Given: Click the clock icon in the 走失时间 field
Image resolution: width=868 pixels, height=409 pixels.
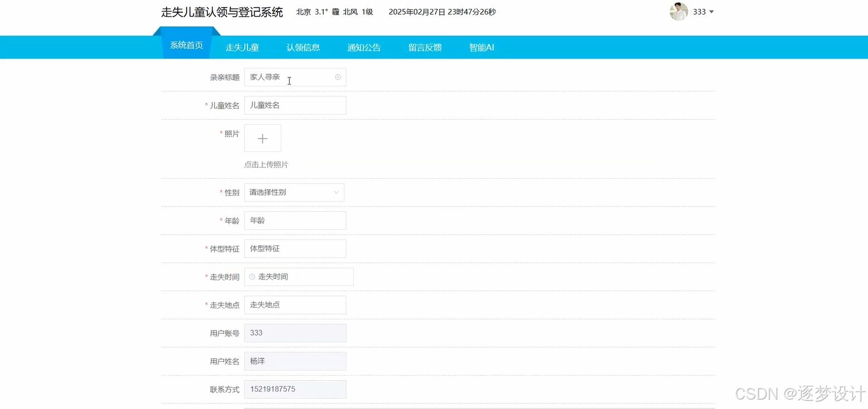Looking at the screenshot, I should pos(251,277).
